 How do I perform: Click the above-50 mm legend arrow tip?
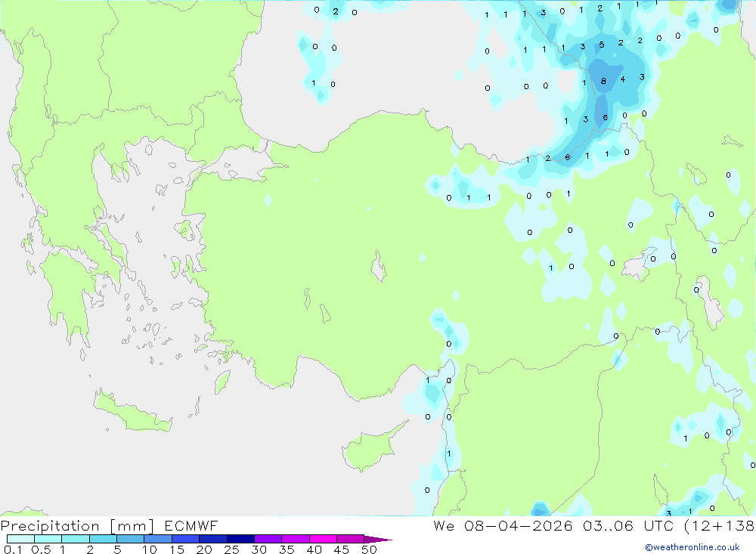(378, 539)
